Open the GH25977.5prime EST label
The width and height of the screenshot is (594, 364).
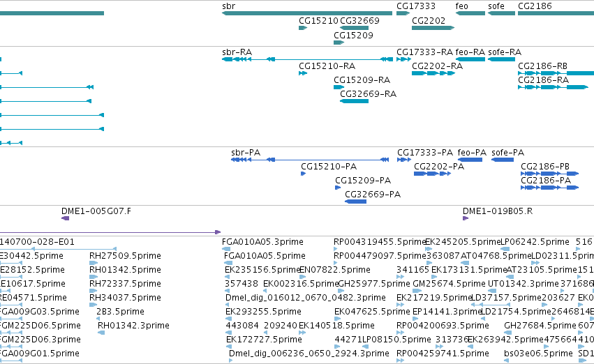point(374,285)
